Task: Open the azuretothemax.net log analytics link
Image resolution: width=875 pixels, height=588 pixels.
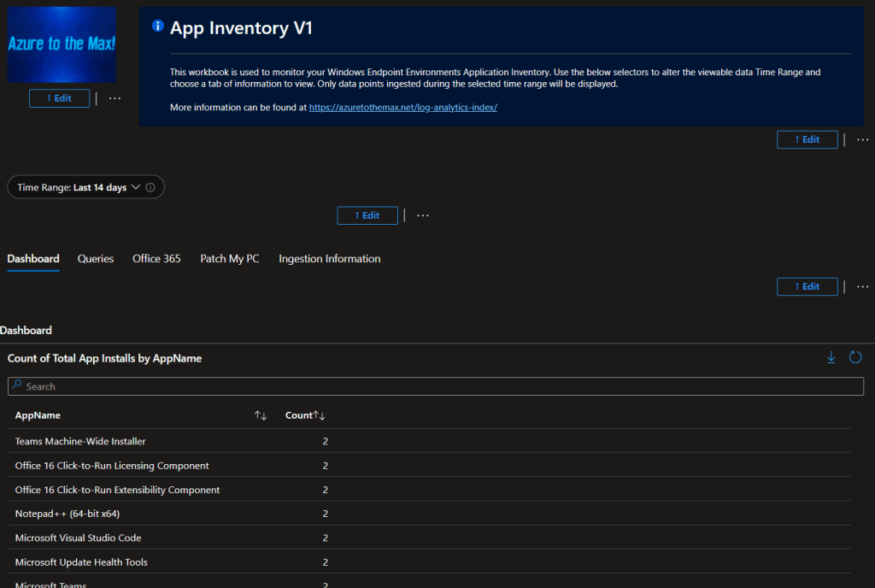Action: tap(402, 108)
